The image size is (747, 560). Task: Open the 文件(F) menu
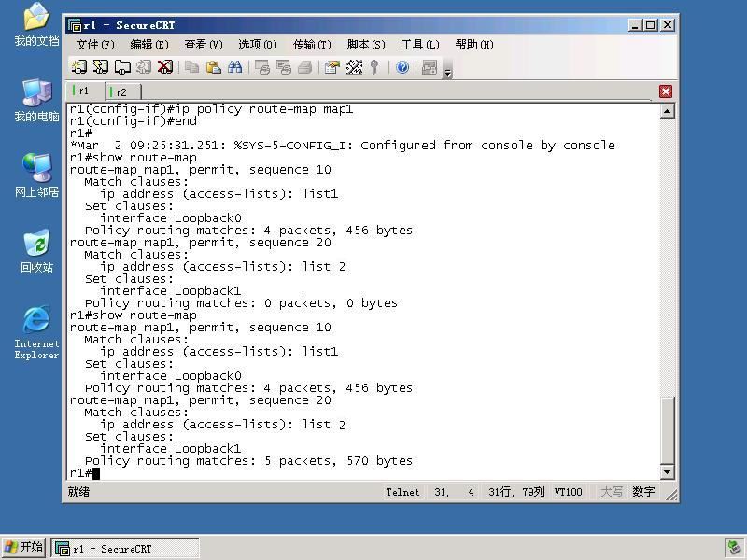(95, 45)
